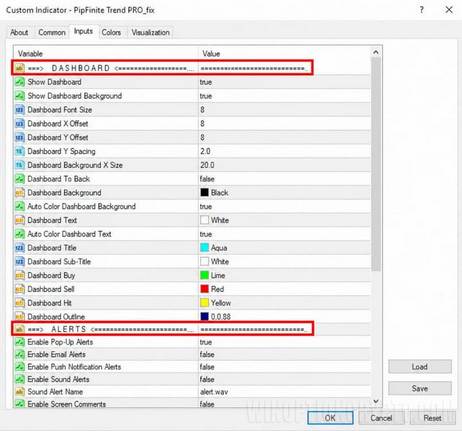
Task: Click the color-type icon beside Dashboard Background
Action: coord(20,193)
